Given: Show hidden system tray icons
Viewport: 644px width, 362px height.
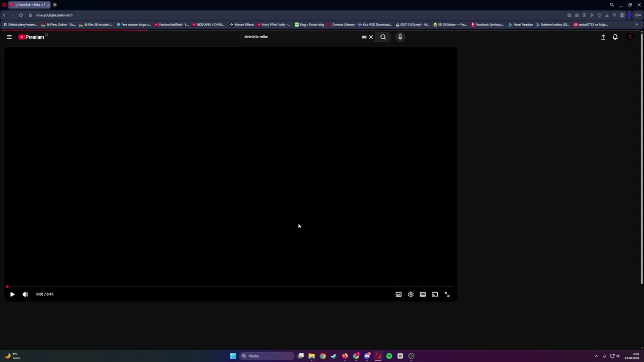Looking at the screenshot, I should [x=596, y=356].
